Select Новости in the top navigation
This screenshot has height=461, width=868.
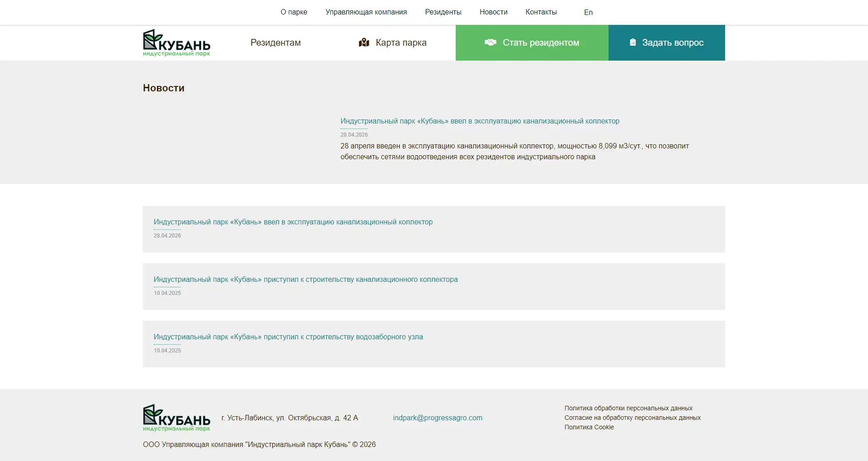tap(494, 12)
